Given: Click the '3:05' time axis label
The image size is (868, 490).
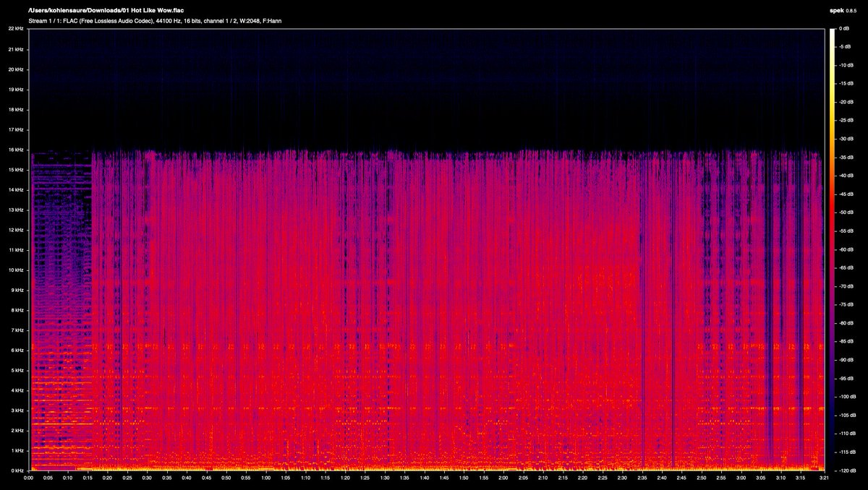Looking at the screenshot, I should (761, 478).
